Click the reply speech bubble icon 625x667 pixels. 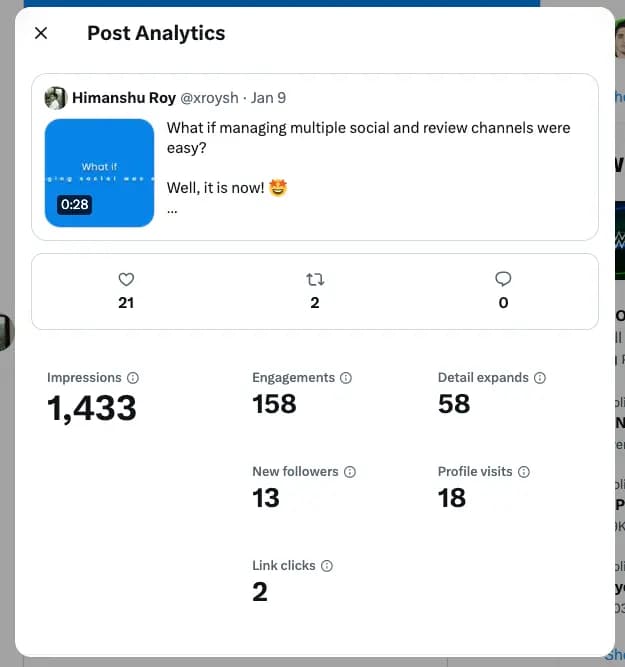[x=503, y=279]
